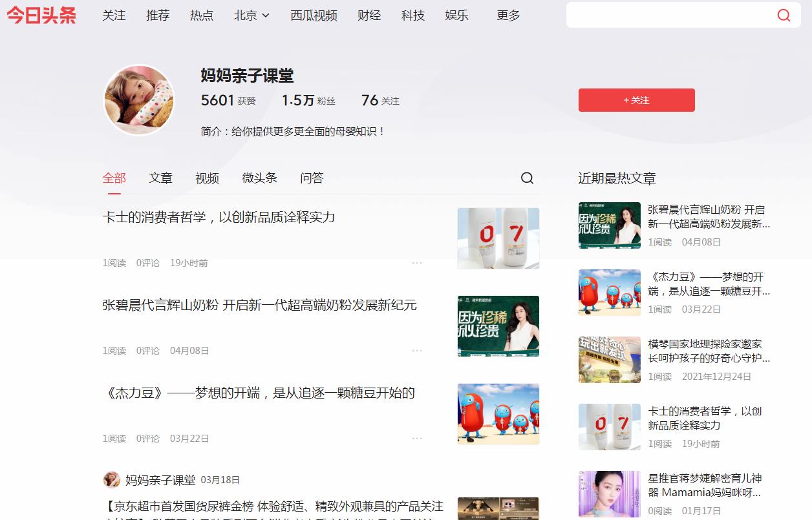Open 因为珍稀所以珍贵 thumbnail in main feed
The width and height of the screenshot is (812, 520).
pos(498,326)
